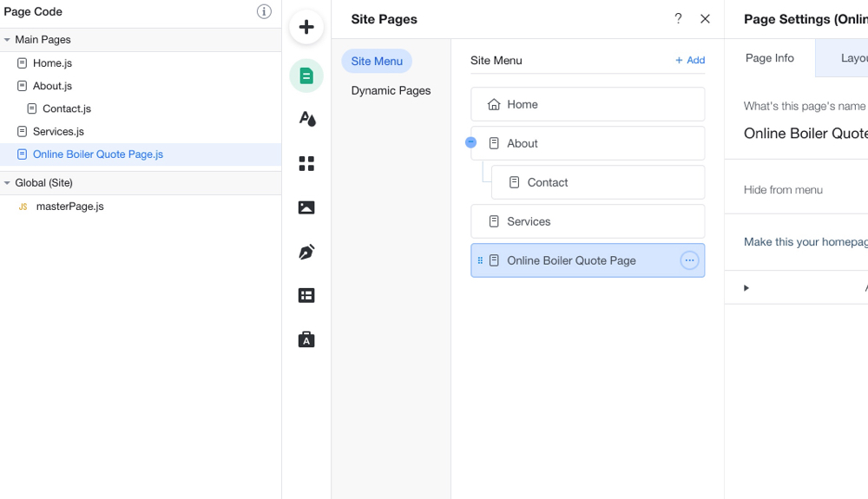Click the three-dots options on Online Boiler Quote Page

(689, 260)
